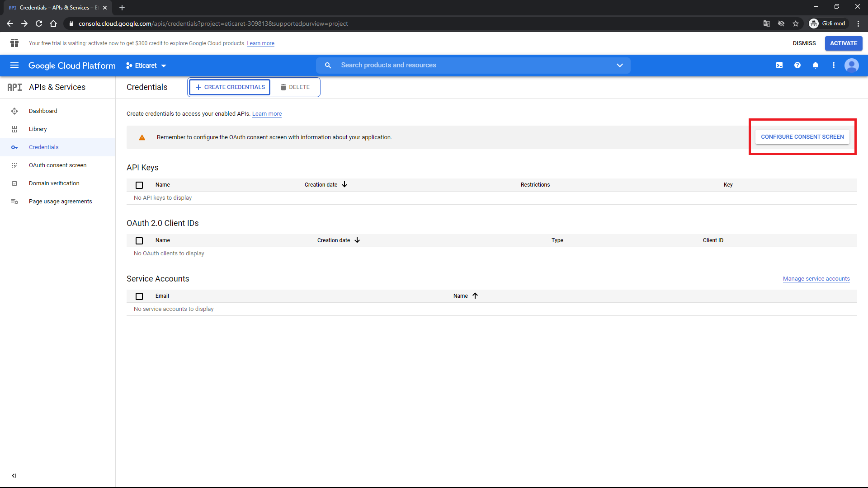868x488 pixels.
Task: Open Dashboard in the sidebar
Action: [58, 111]
